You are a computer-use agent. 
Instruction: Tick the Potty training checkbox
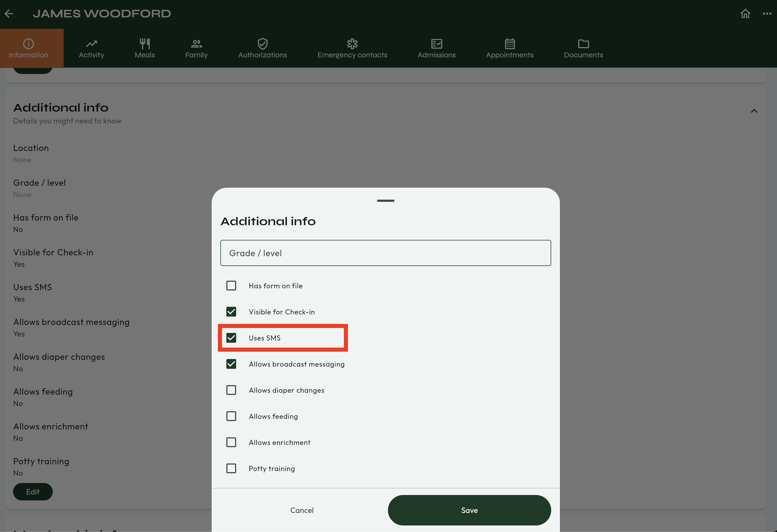(x=231, y=468)
